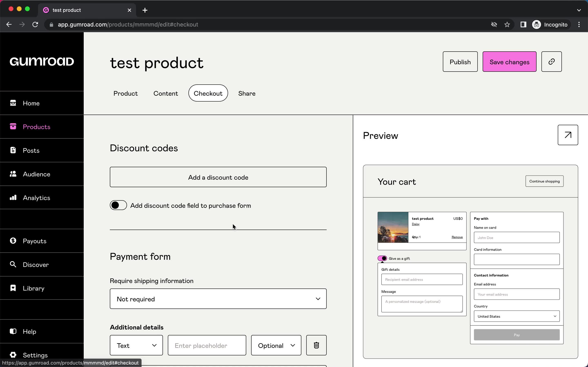Disable the Give as a gift toggle
Viewport: 588px width, 367px height.
(x=382, y=258)
